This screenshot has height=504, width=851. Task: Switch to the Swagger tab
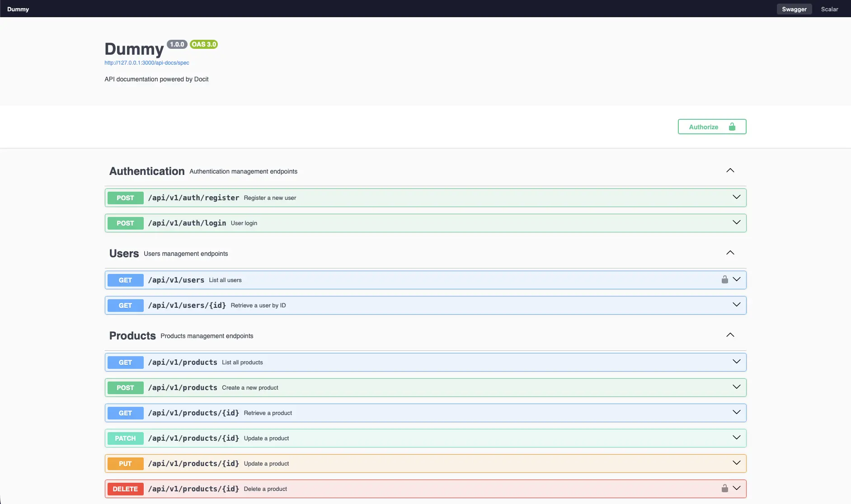point(795,9)
